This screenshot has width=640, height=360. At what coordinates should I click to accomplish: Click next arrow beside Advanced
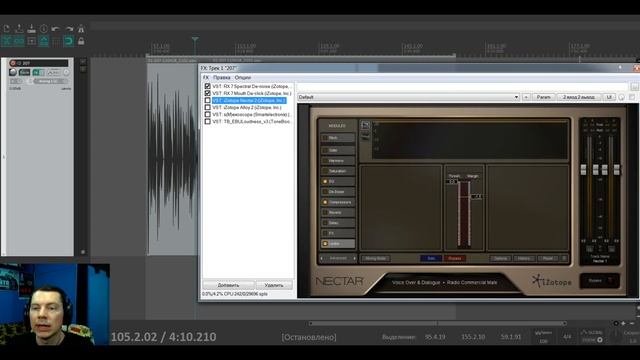[354, 258]
